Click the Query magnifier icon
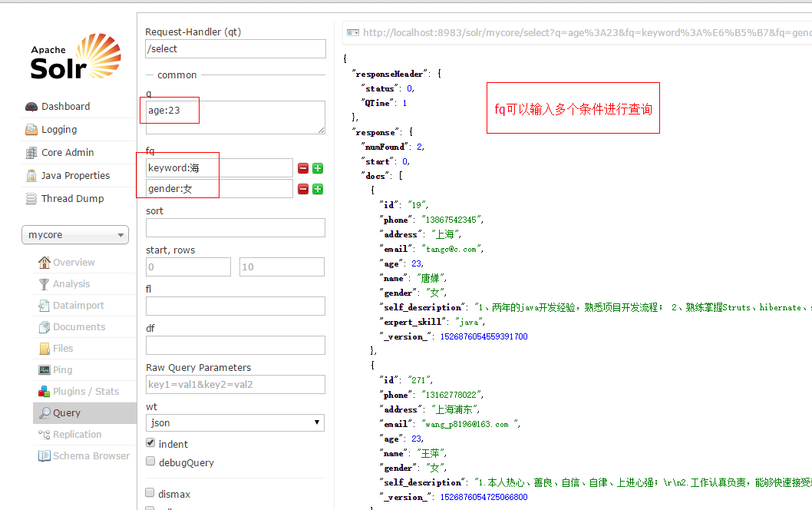 45,413
